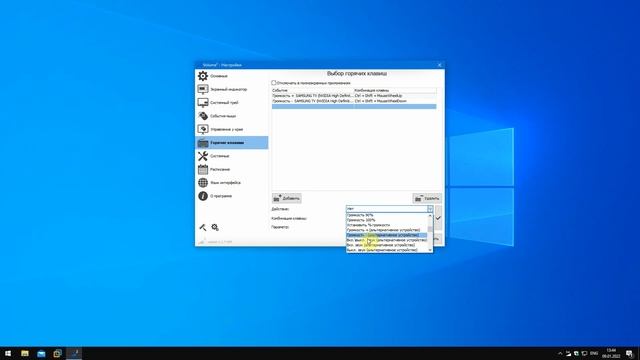Click the Добавить hotkey button
Image resolution: width=640 pixels, height=360 pixels.
pos(287,198)
